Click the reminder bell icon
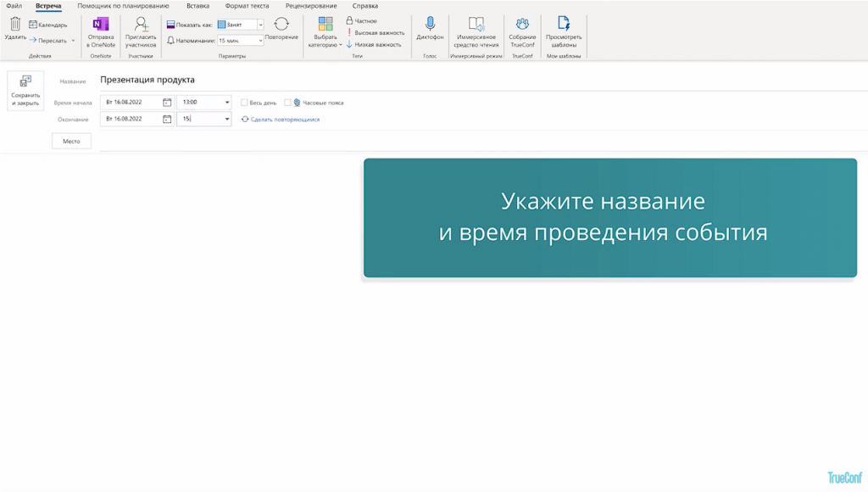Viewport: 868px width, 492px height. pyautogui.click(x=170, y=41)
